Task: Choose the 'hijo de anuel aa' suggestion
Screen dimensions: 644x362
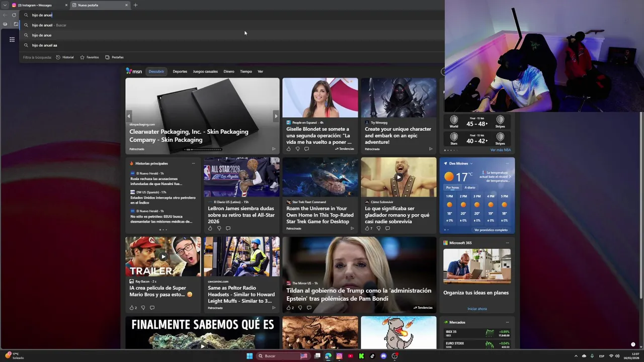Action: point(231,45)
